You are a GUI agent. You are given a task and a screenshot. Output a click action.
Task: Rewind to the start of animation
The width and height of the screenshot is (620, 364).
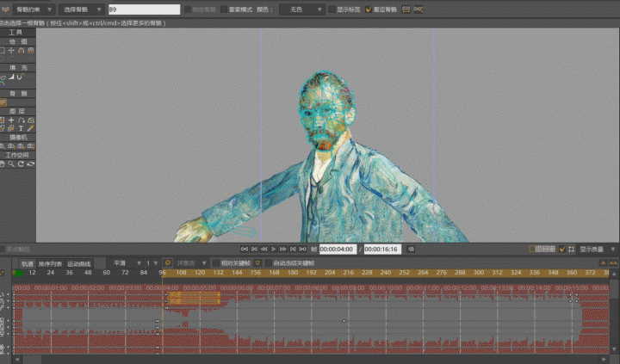click(245, 249)
